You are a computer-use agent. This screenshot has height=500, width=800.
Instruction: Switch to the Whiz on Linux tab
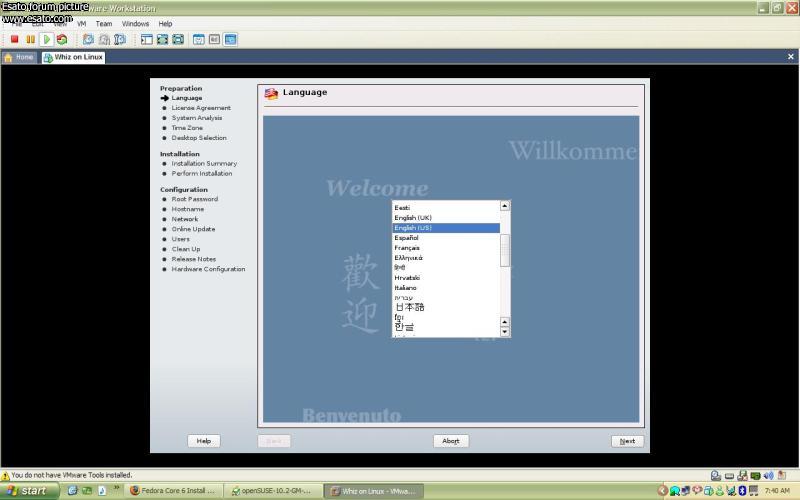coord(73,57)
